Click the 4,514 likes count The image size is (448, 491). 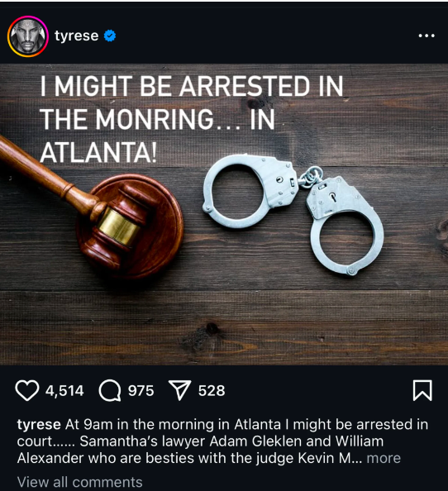(x=64, y=391)
